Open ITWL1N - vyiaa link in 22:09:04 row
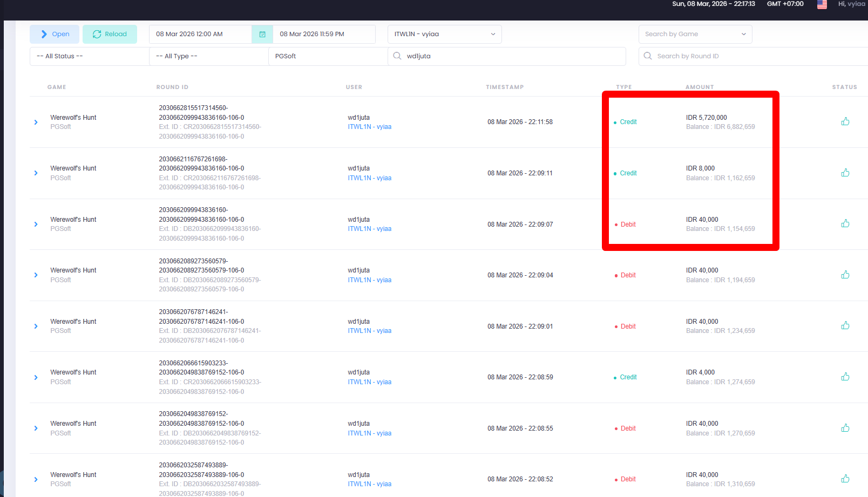 [370, 280]
